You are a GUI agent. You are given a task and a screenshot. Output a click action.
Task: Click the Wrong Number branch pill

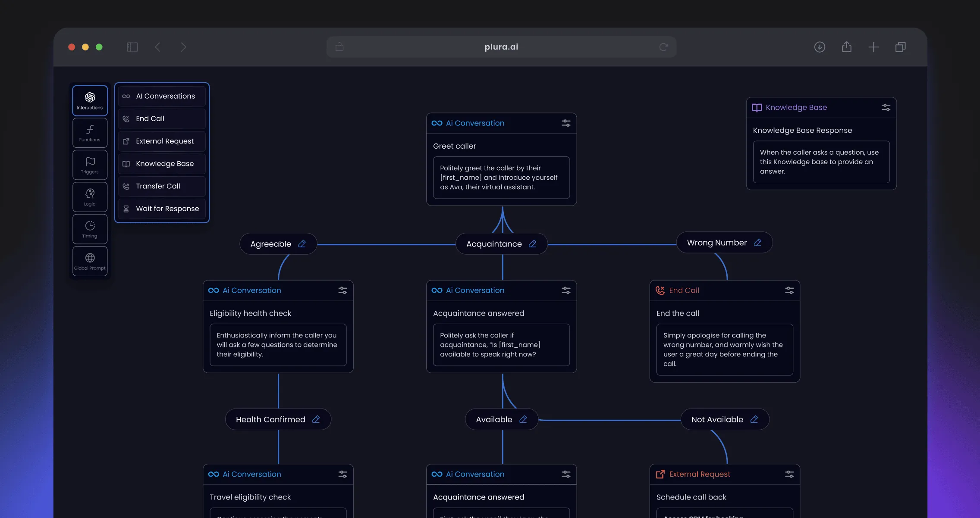coord(724,243)
